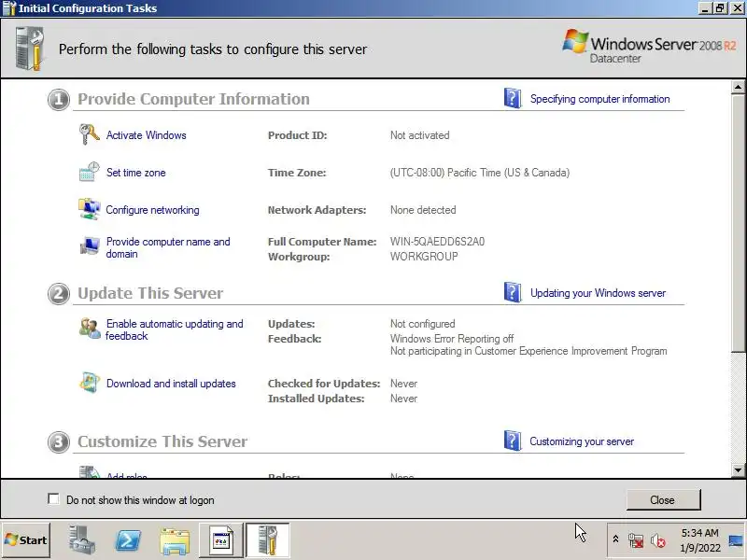Click the 'Provide Computer Information' section heading
This screenshot has width=747, height=560.
pos(193,99)
